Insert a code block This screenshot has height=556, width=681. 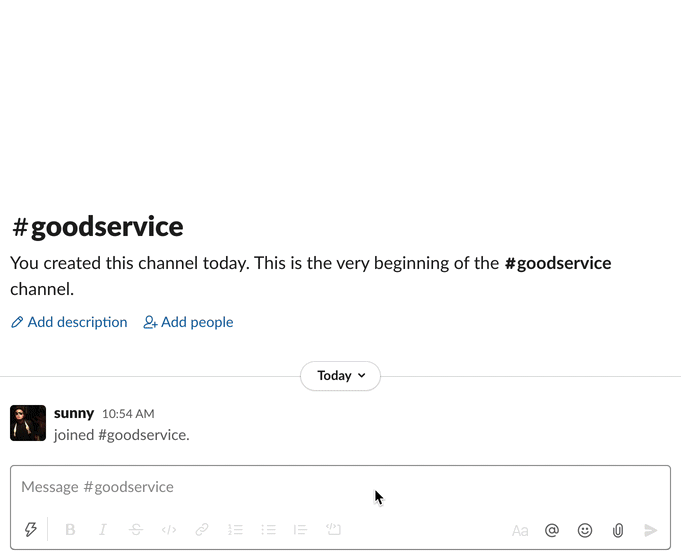[x=334, y=530]
